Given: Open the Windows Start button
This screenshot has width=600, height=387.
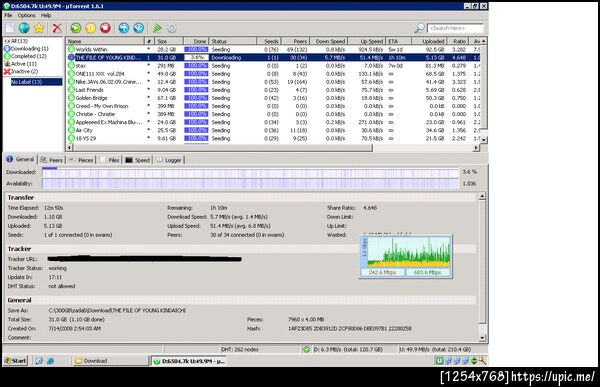Looking at the screenshot, I should (x=16, y=361).
